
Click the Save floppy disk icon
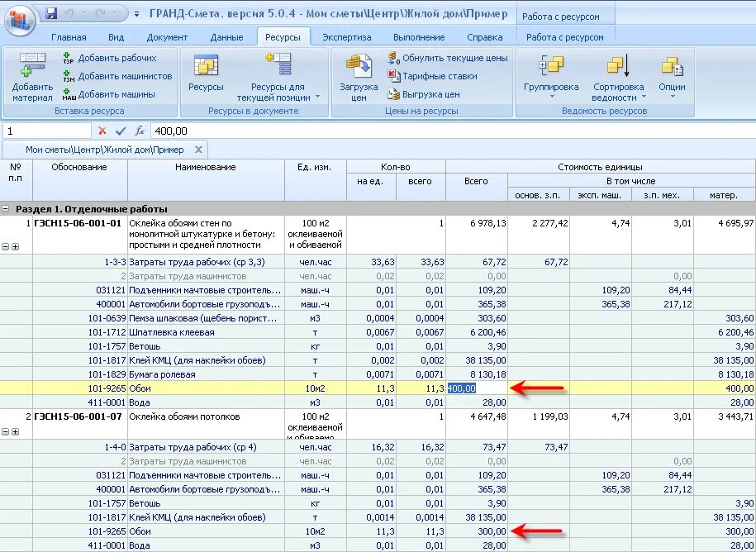click(x=51, y=13)
